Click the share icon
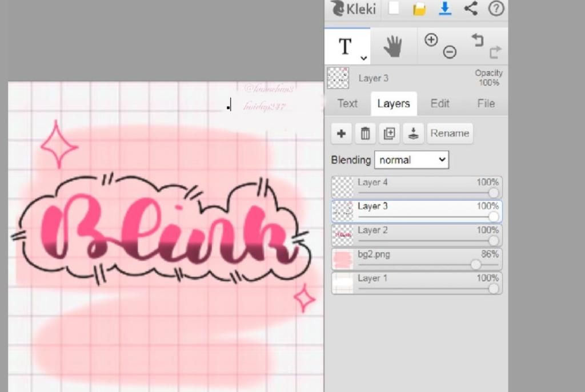The height and width of the screenshot is (392, 585). pyautogui.click(x=471, y=8)
